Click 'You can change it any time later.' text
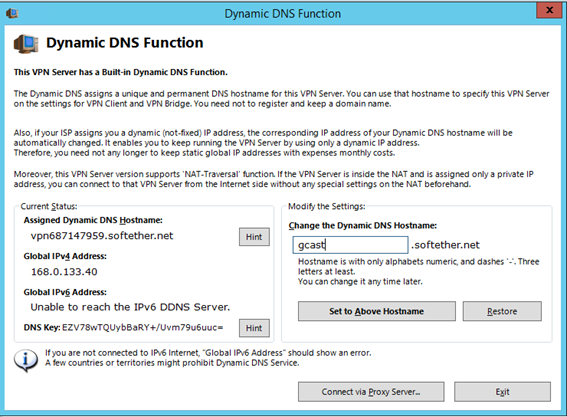Image resolution: width=567 pixels, height=417 pixels. click(x=360, y=281)
